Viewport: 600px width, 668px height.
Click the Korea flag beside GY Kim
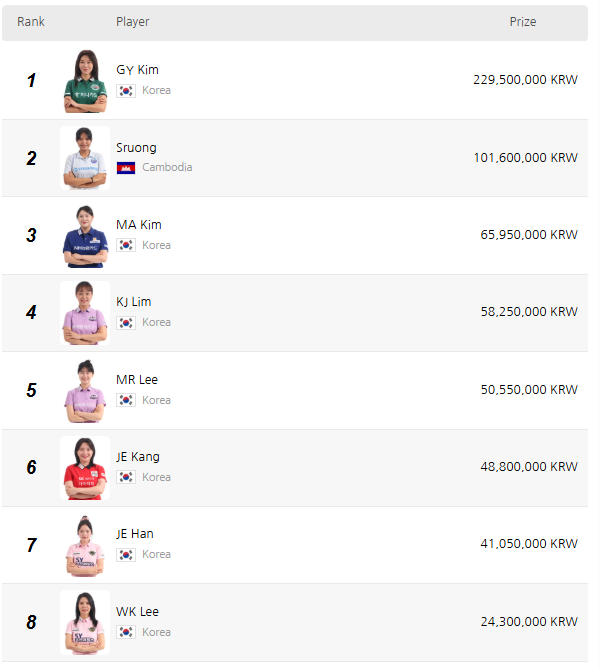126,90
